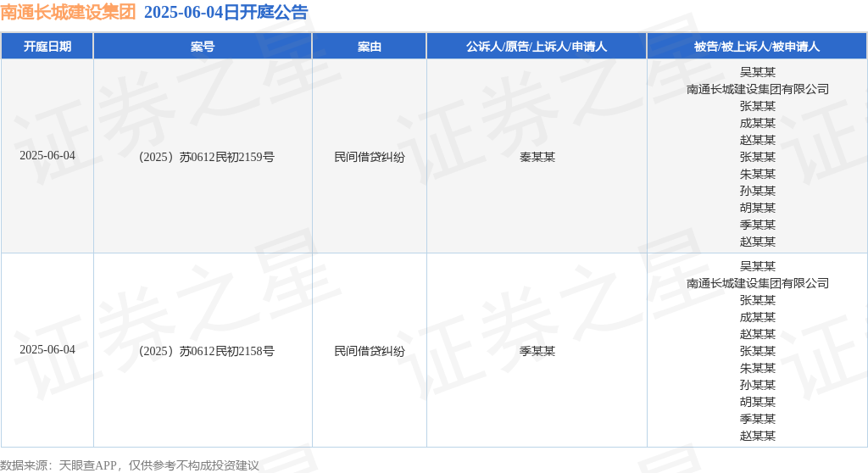Click defendant 吴某某 in the 2158号 case
The image size is (868, 473).
click(x=757, y=266)
